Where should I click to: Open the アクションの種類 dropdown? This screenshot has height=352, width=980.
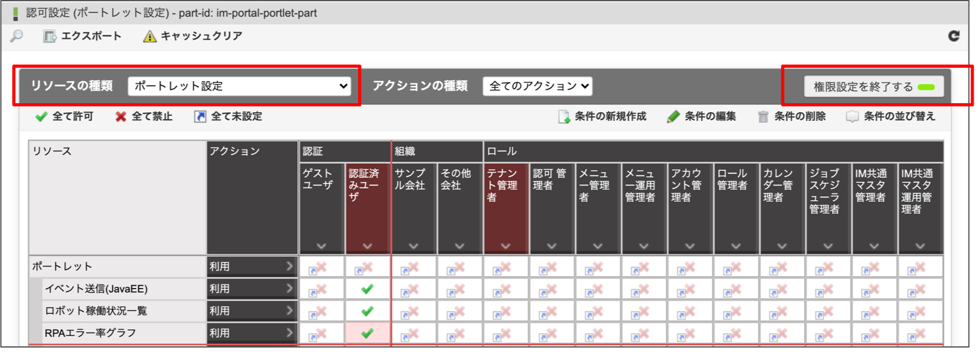point(537,86)
